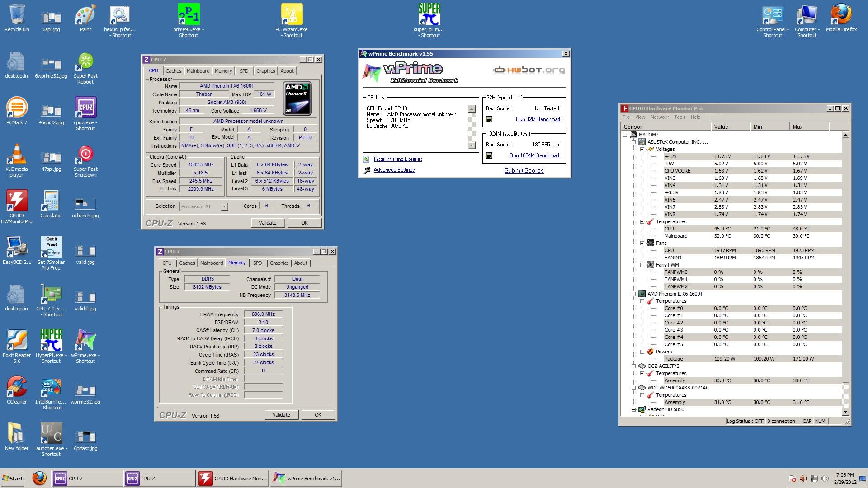Click the Max column header in Hardware Monitor
Screen dimensions: 868x488
(x=809, y=127)
